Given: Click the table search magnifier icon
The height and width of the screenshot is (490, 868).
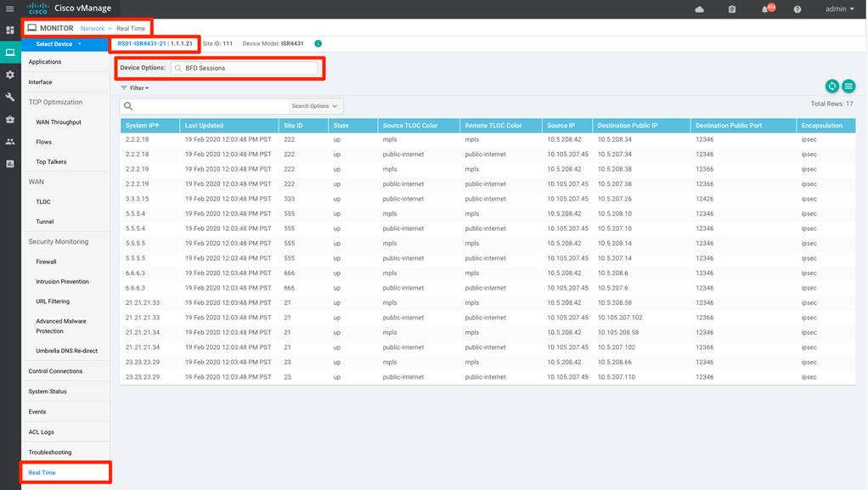Looking at the screenshot, I should click(x=128, y=106).
